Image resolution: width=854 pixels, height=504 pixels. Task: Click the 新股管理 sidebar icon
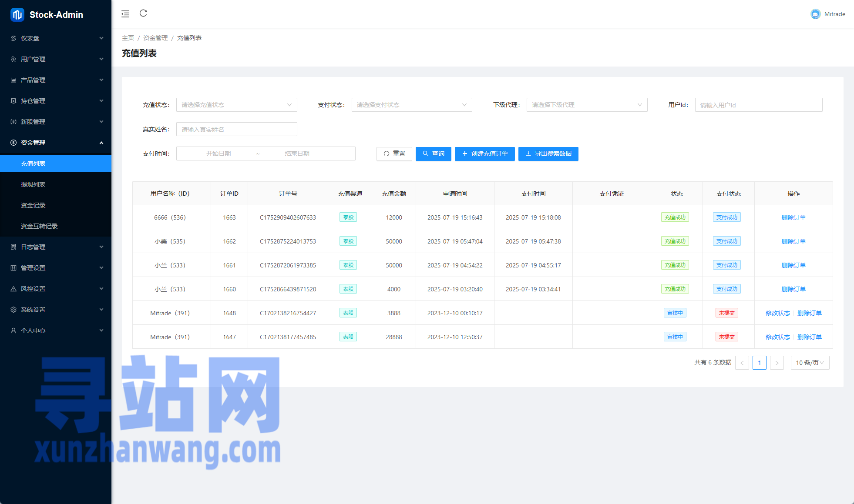(13, 122)
